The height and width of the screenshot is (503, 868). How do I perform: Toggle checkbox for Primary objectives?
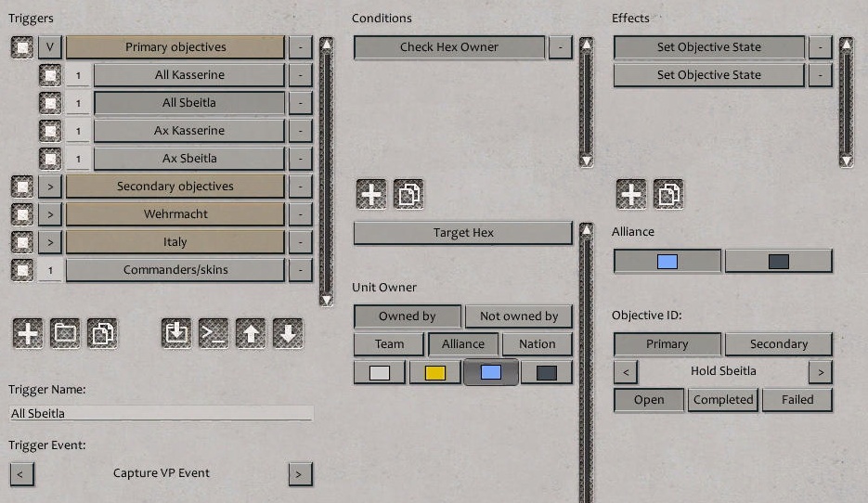click(22, 47)
